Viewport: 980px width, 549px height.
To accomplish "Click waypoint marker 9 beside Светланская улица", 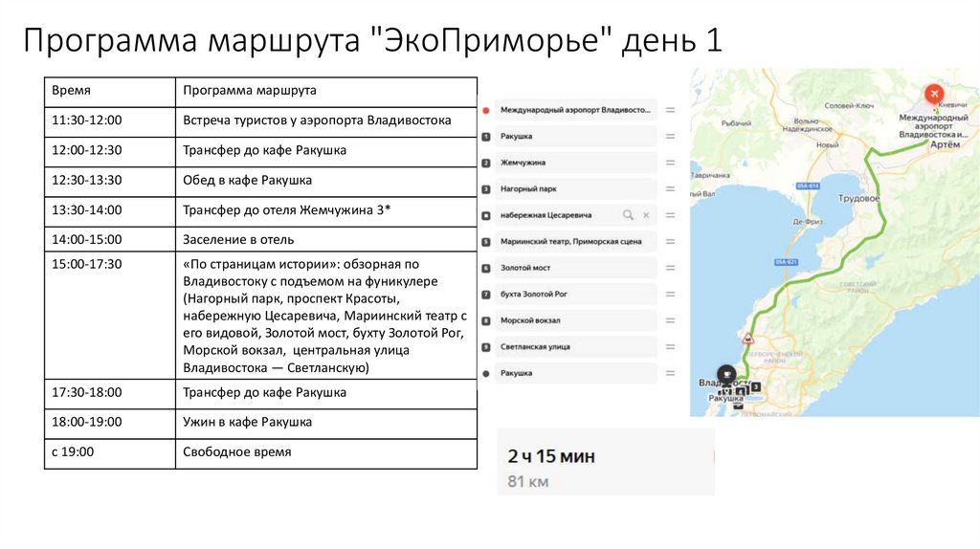I will tap(485, 347).
